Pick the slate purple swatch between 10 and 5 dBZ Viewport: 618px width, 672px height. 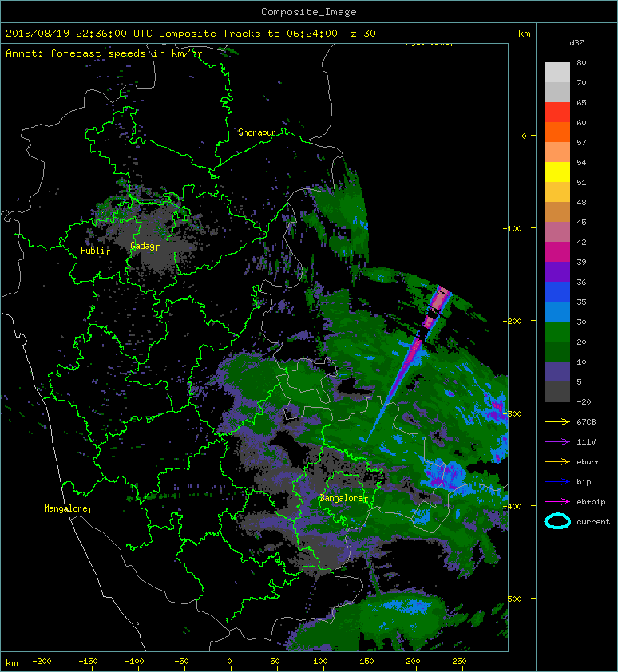pos(557,371)
